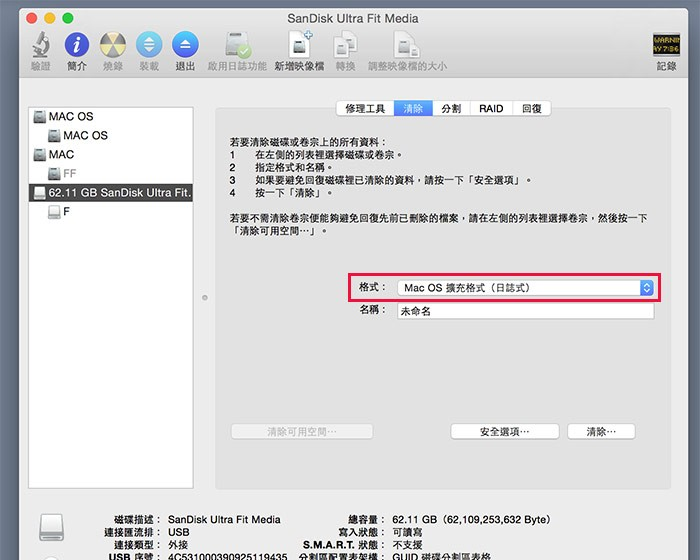Click the 清除… erase button

pyautogui.click(x=601, y=431)
